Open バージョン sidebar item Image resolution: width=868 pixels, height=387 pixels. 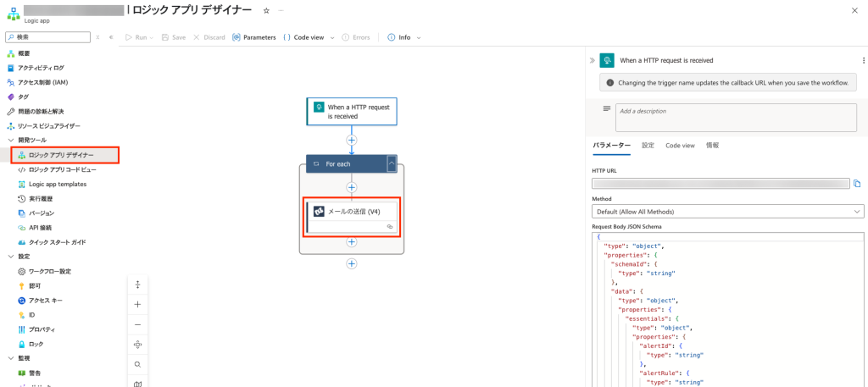click(41, 213)
